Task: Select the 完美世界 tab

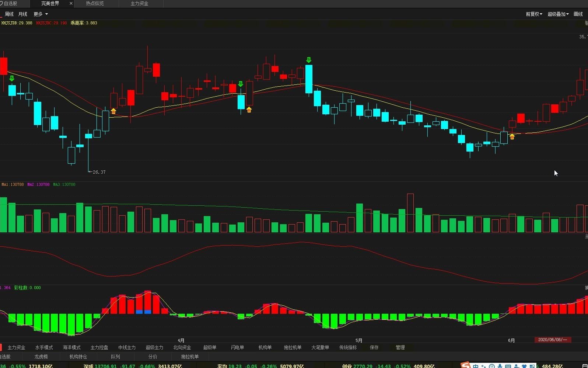Action: (x=50, y=3)
